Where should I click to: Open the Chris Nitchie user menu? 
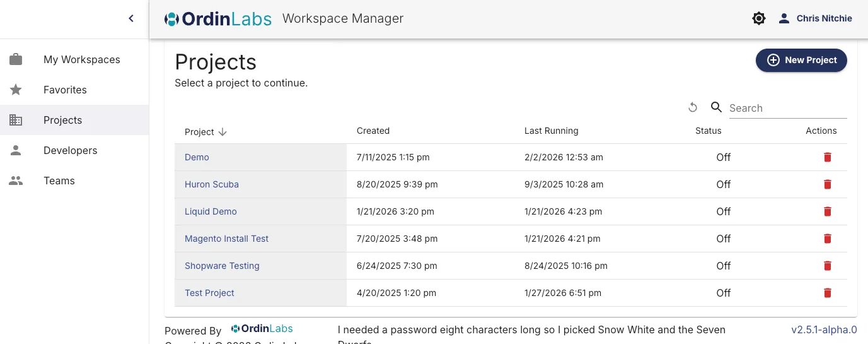[x=816, y=19]
